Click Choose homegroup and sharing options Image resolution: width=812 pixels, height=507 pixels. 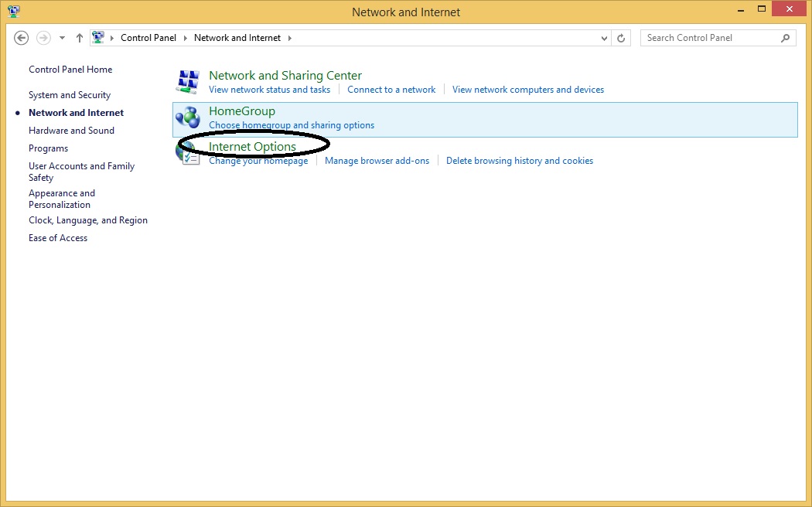[x=292, y=125]
